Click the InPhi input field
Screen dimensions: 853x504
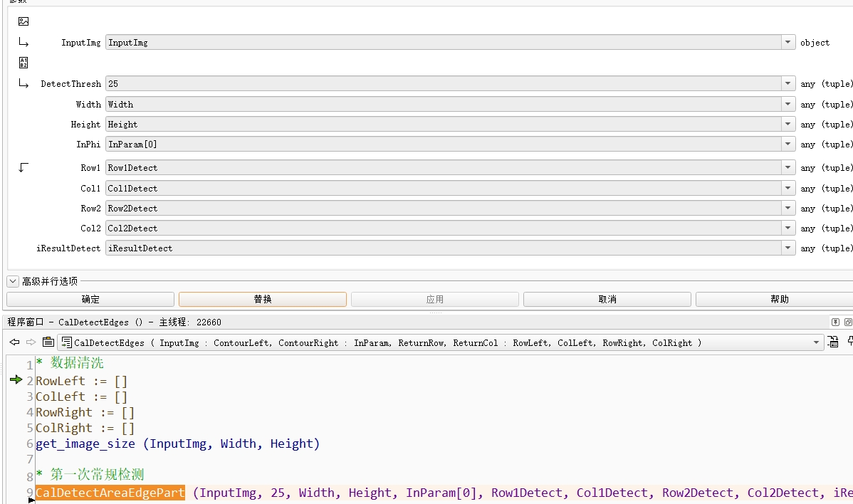pyautogui.click(x=441, y=145)
